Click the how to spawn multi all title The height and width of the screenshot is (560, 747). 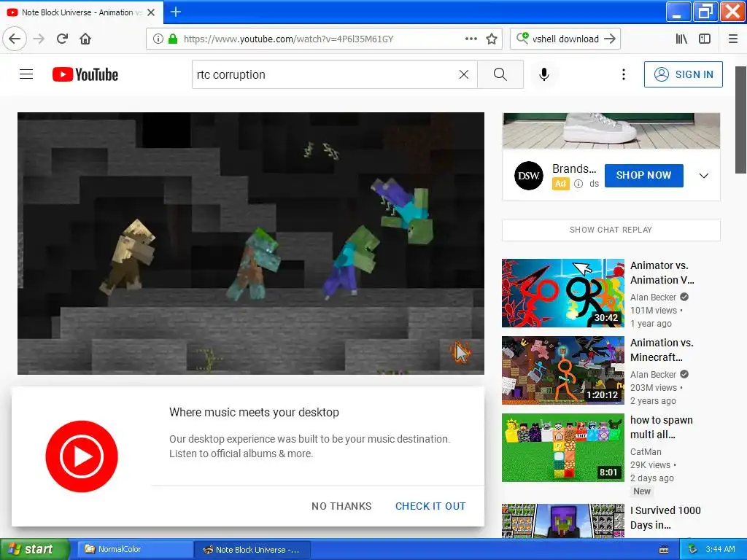click(661, 427)
